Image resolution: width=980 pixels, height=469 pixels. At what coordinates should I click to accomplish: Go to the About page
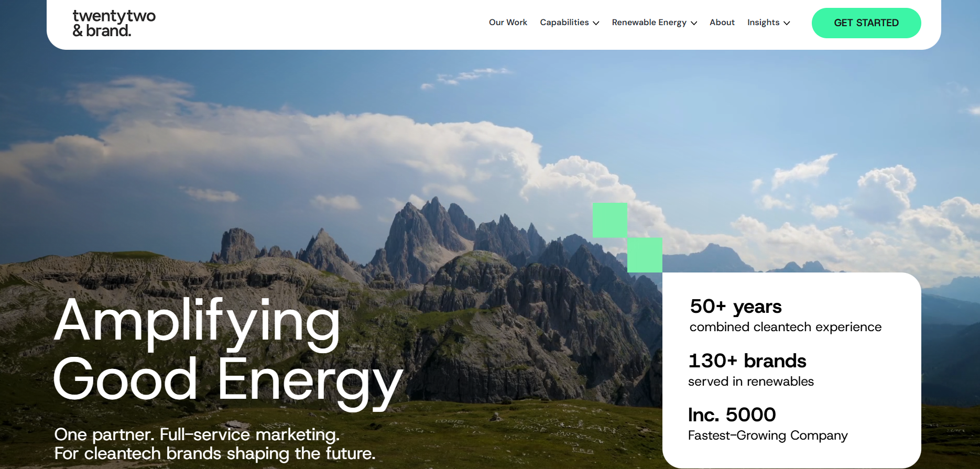[x=722, y=23]
